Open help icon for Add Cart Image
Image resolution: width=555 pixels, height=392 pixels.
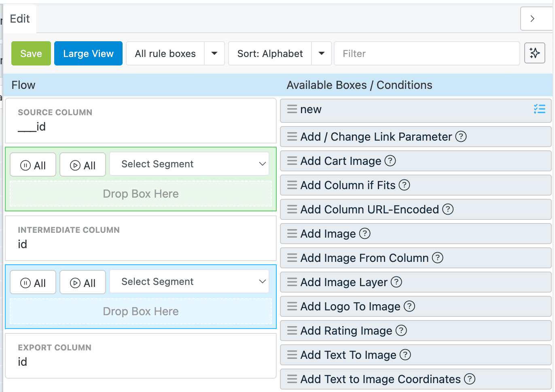click(390, 161)
